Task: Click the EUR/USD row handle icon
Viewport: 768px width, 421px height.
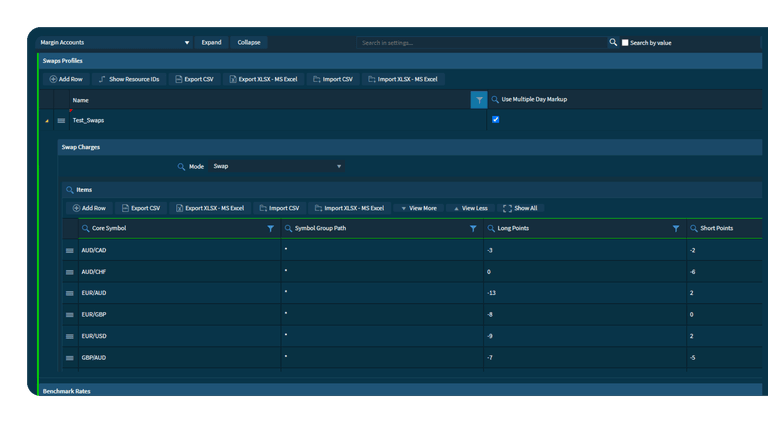Action: [x=70, y=336]
